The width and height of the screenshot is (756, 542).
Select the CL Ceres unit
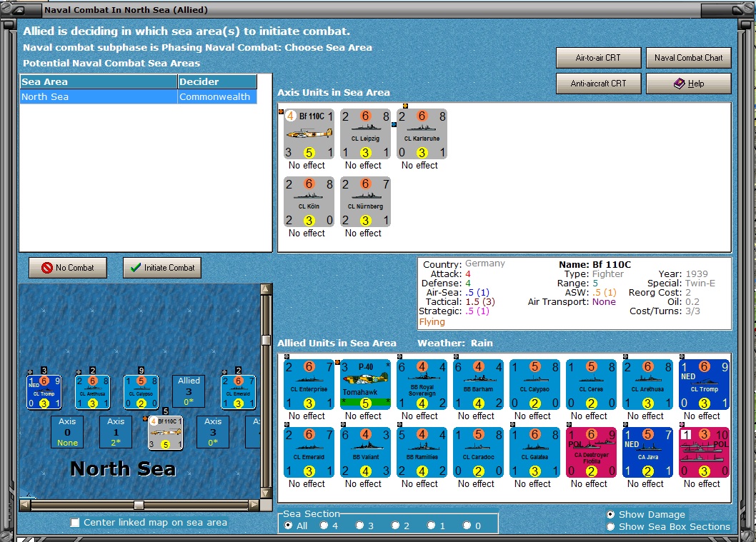[x=591, y=384]
